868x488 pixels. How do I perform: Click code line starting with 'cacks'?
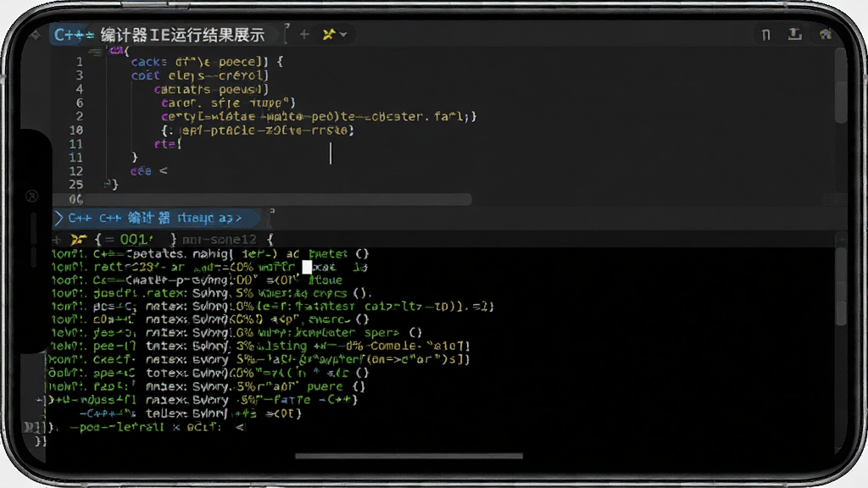point(207,62)
